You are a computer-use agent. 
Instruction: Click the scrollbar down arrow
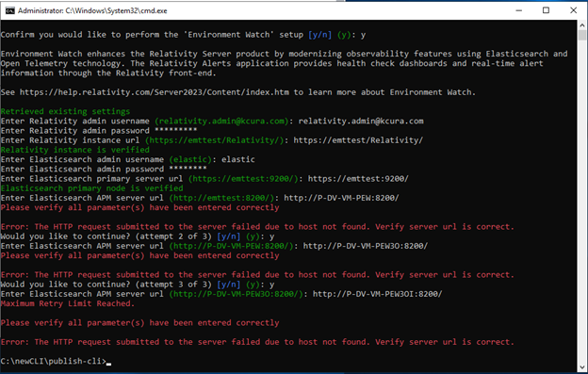pyautogui.click(x=582, y=367)
